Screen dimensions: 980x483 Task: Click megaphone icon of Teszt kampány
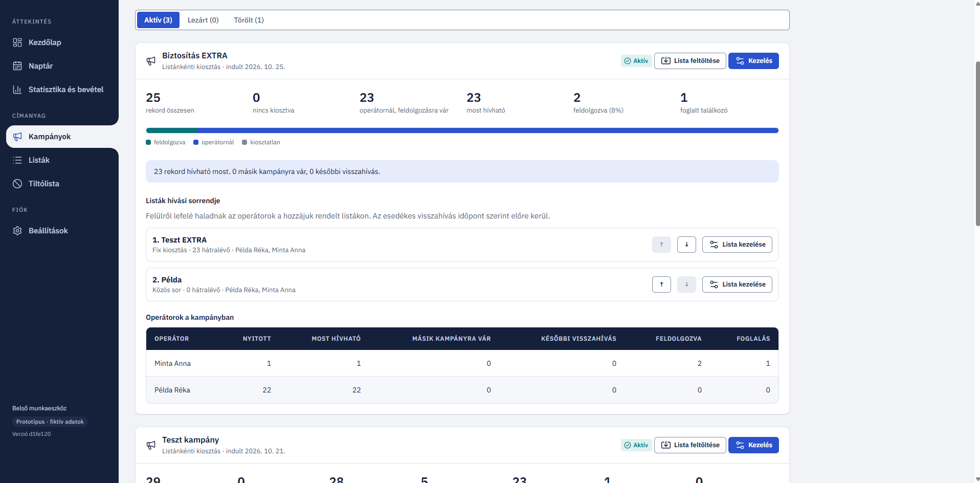(x=151, y=445)
